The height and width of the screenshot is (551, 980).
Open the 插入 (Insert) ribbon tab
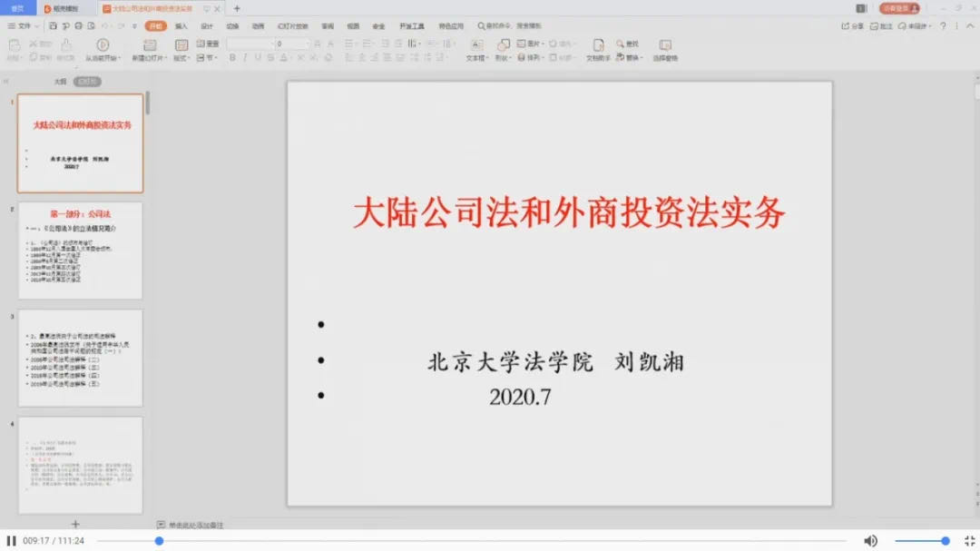point(181,26)
